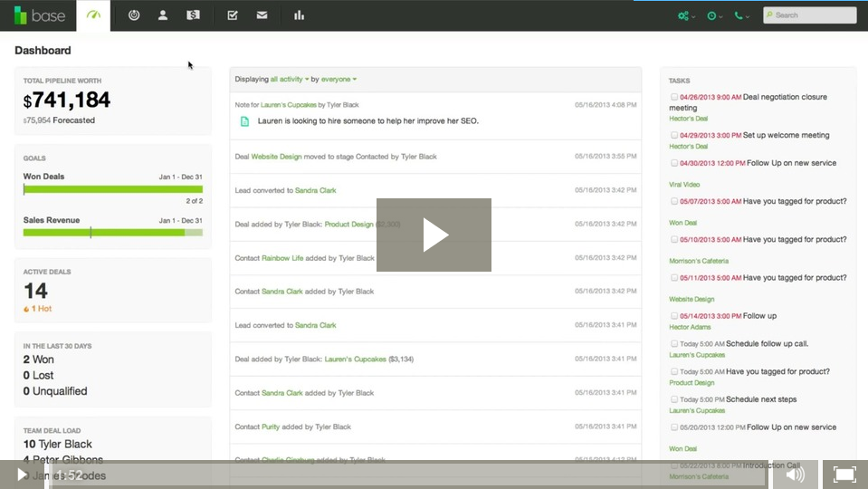Open the 'all activity' filter dropdown
Image resolution: width=868 pixels, height=489 pixels.
(290, 79)
